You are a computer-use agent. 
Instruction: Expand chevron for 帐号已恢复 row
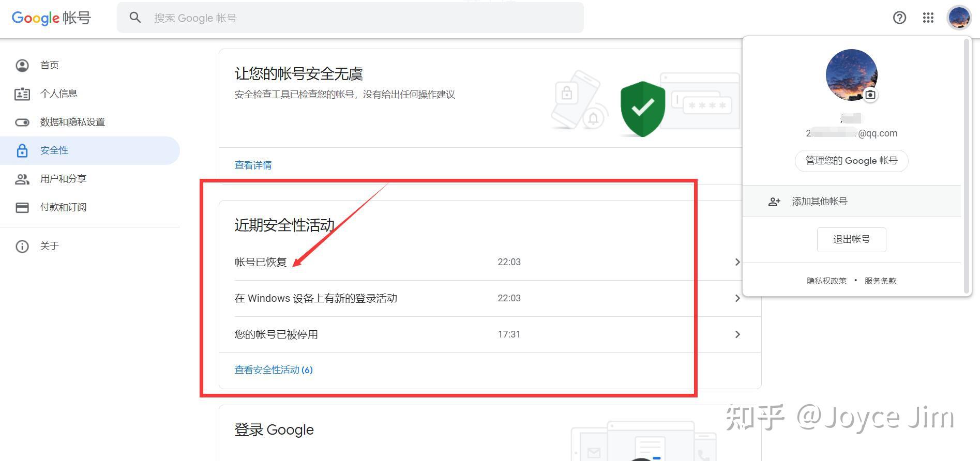click(x=737, y=262)
